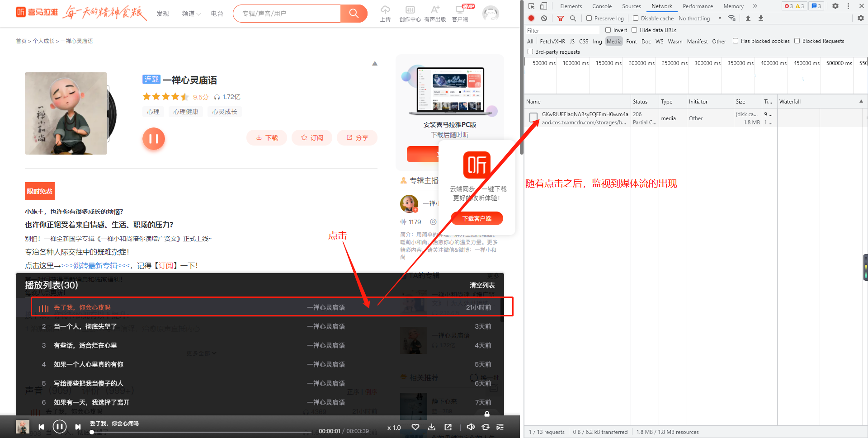Image resolution: width=868 pixels, height=438 pixels.
Task: Check the 3rd-party requests checkbox
Action: point(530,52)
